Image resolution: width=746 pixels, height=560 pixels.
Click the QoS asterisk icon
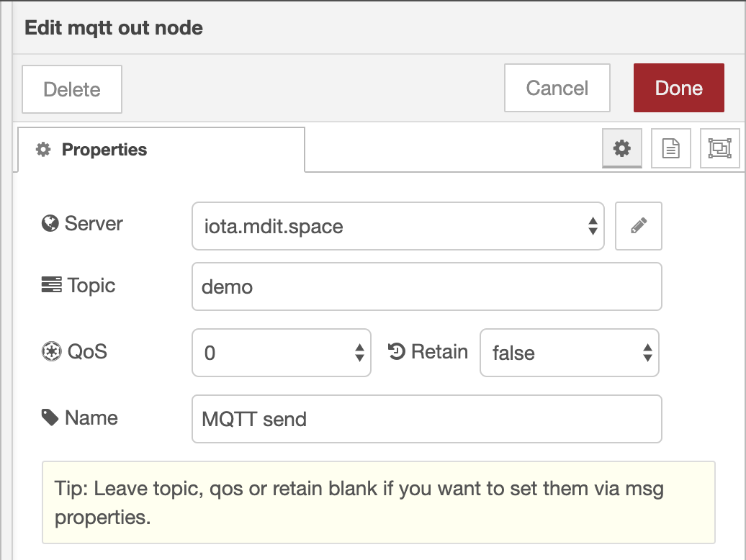coord(51,352)
